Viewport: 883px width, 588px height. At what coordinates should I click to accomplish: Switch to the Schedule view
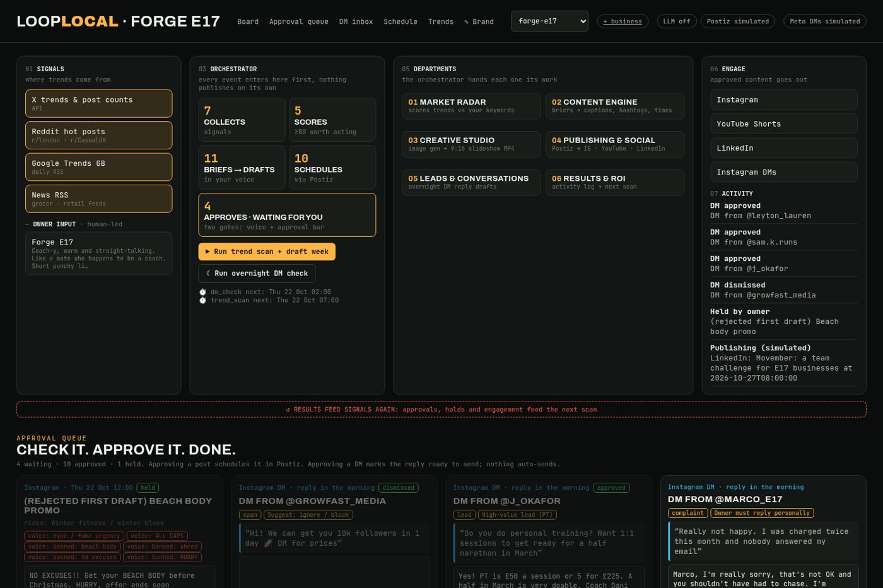(401, 21)
